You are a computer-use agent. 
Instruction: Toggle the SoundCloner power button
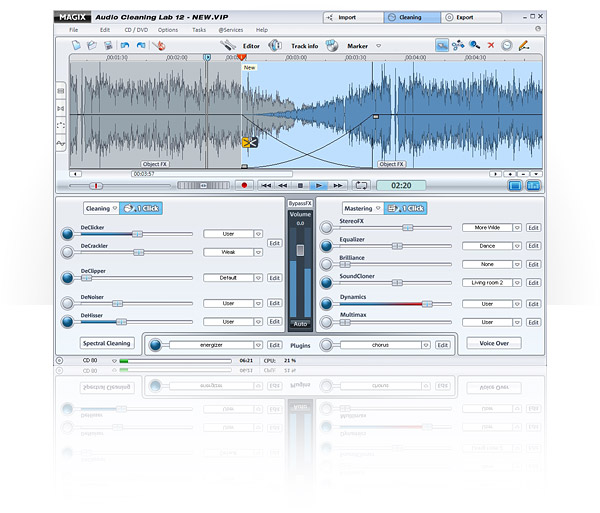[326, 283]
